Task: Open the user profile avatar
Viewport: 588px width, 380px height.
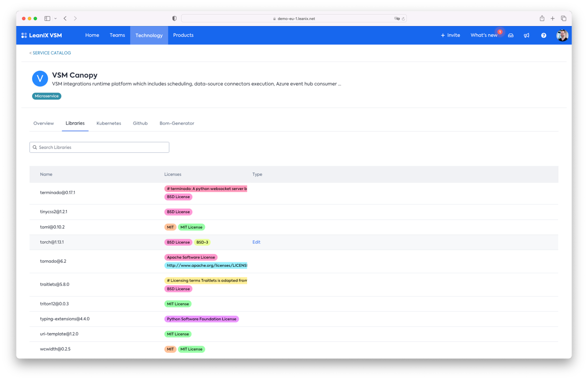Action: point(562,35)
